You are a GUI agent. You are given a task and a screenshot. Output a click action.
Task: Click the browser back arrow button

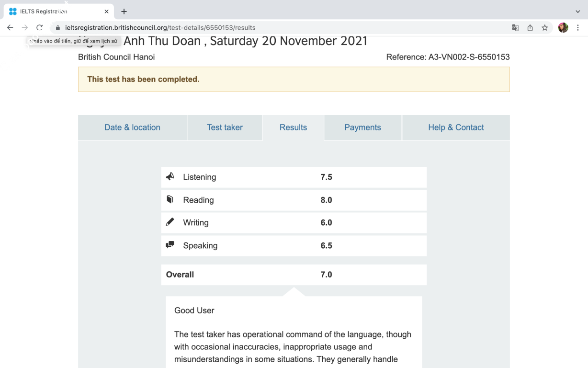pyautogui.click(x=10, y=28)
